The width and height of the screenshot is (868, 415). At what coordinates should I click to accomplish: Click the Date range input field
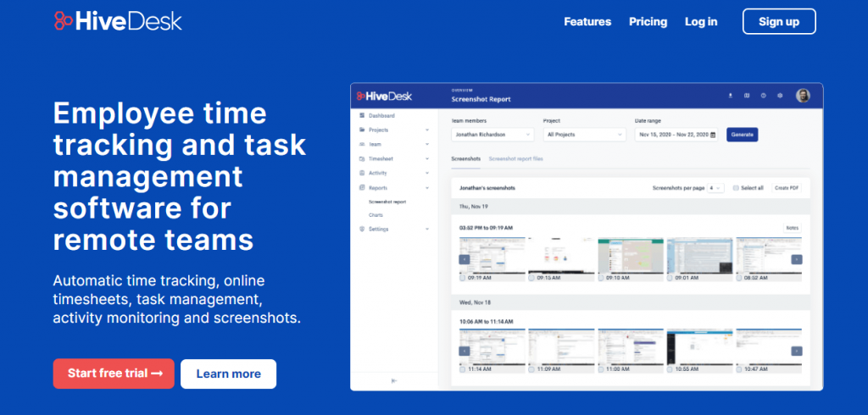click(676, 135)
